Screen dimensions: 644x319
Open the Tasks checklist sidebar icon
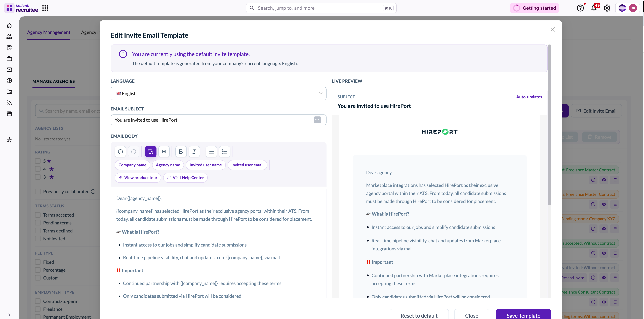tap(9, 48)
